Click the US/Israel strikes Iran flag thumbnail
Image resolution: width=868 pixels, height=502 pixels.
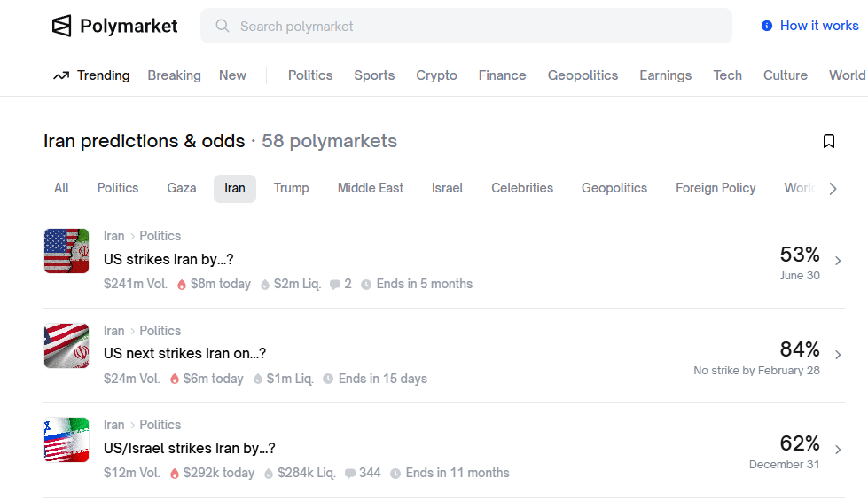(66, 440)
